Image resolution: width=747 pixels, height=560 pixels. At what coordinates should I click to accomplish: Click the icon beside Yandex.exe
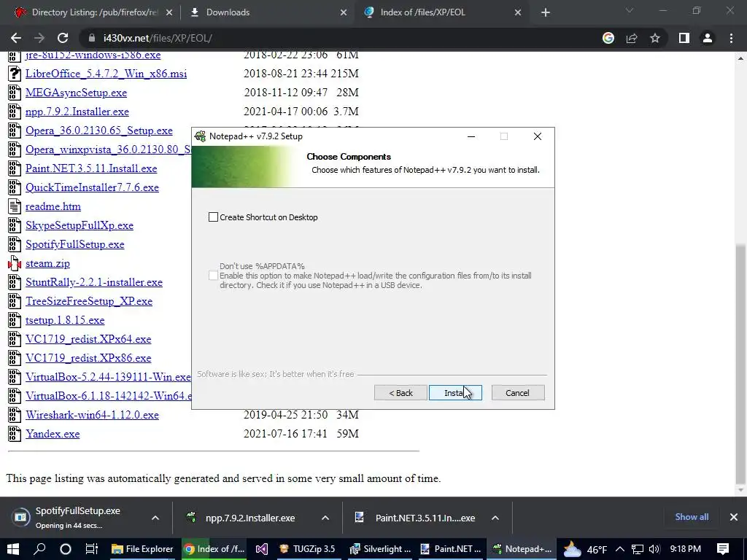15,434
